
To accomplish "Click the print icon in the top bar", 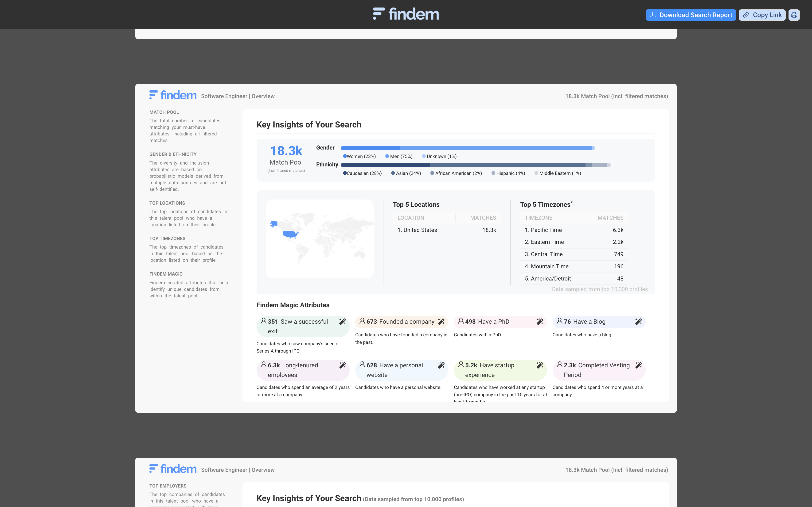I will tap(794, 14).
